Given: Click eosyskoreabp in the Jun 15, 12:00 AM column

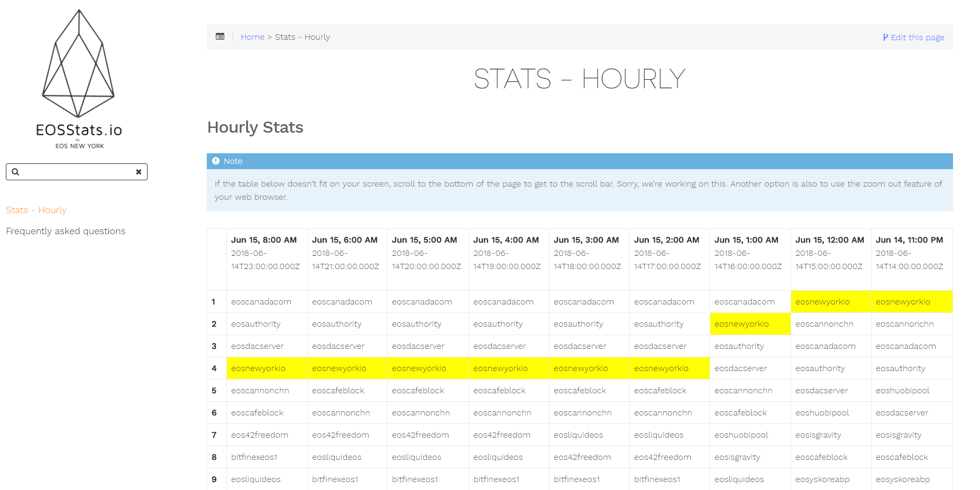Looking at the screenshot, I should point(822,479).
